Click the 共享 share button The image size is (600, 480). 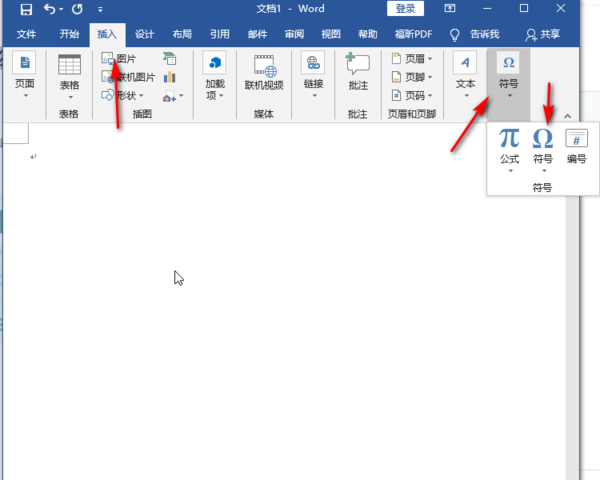pyautogui.click(x=543, y=34)
